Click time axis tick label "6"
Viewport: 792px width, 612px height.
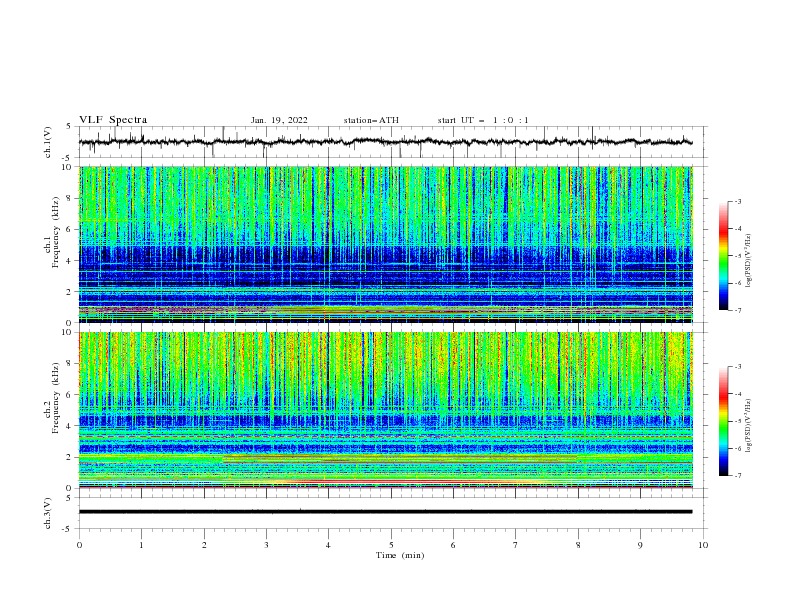pyautogui.click(x=453, y=545)
